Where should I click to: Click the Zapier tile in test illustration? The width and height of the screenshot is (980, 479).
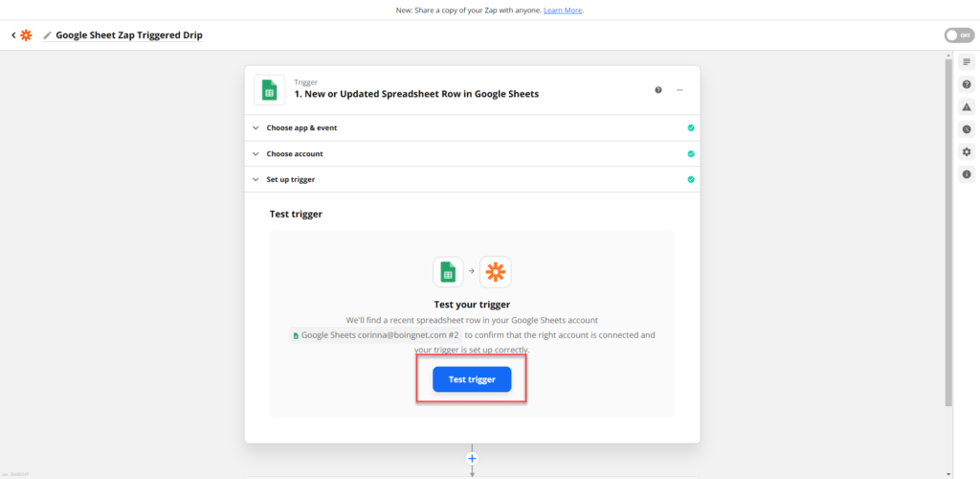(496, 272)
